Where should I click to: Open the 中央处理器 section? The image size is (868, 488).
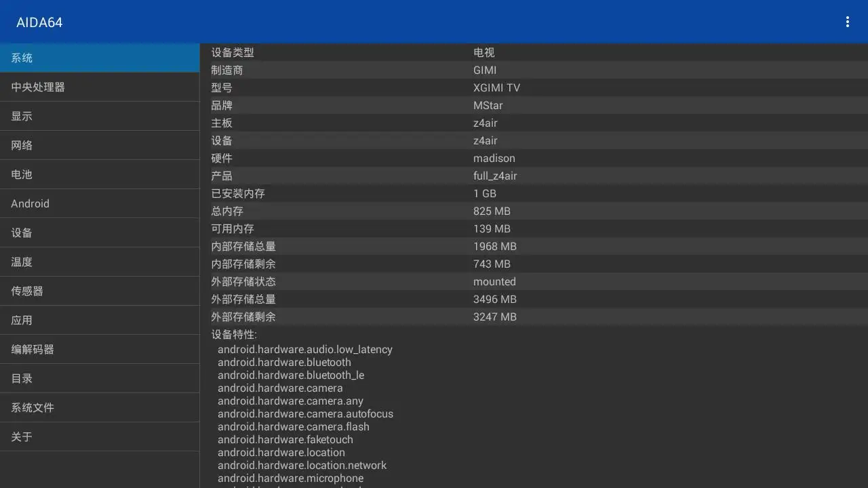(100, 87)
